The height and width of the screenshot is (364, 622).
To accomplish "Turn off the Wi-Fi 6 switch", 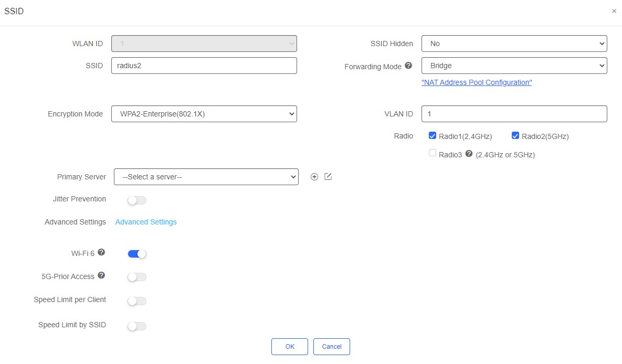I will 137,254.
